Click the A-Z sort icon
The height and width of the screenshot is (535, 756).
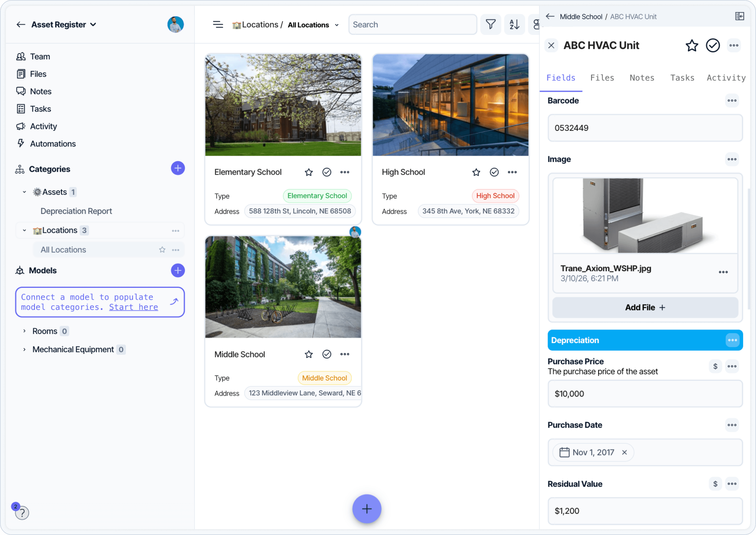coord(514,24)
